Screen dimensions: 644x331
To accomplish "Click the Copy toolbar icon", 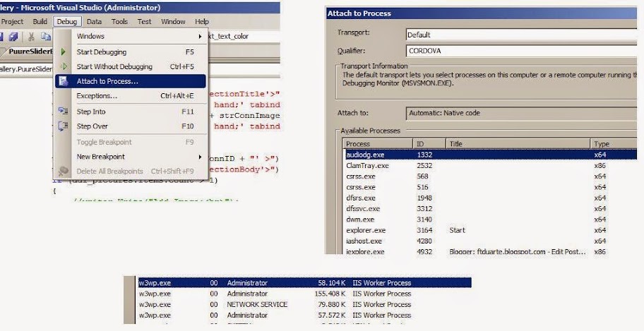I will coord(46,37).
